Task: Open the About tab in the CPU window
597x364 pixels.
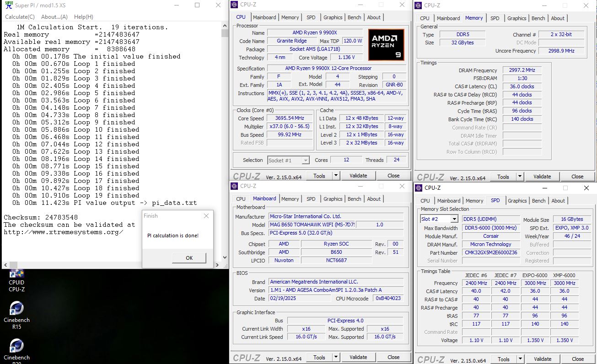Action: (374, 17)
